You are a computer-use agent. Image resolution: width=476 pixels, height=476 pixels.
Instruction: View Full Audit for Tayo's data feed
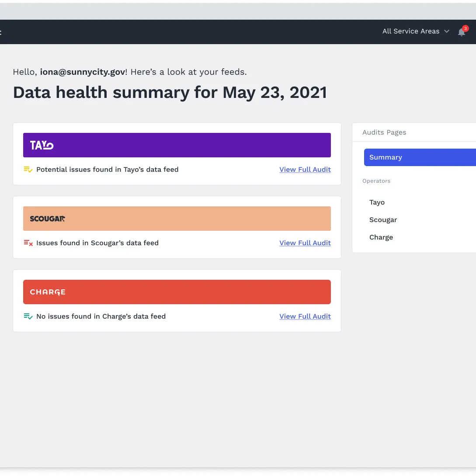pos(305,170)
